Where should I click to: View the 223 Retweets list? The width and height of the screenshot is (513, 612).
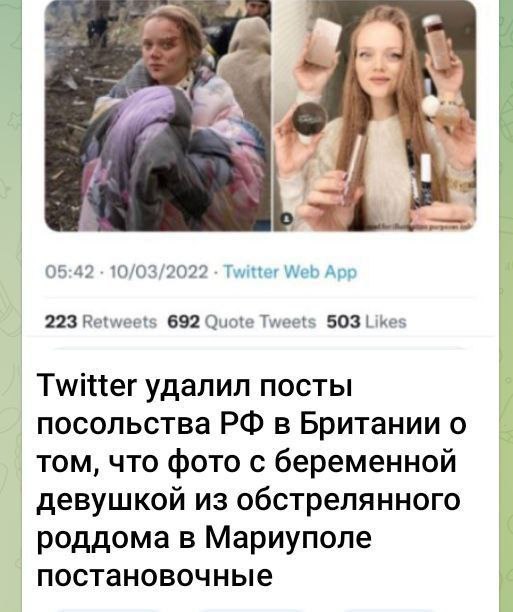(101, 322)
